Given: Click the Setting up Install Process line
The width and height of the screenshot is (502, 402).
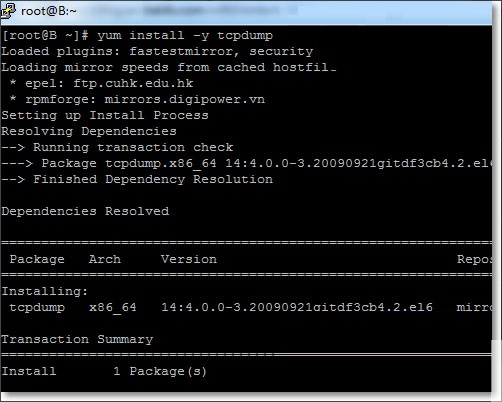Looking at the screenshot, I should 105,115.
